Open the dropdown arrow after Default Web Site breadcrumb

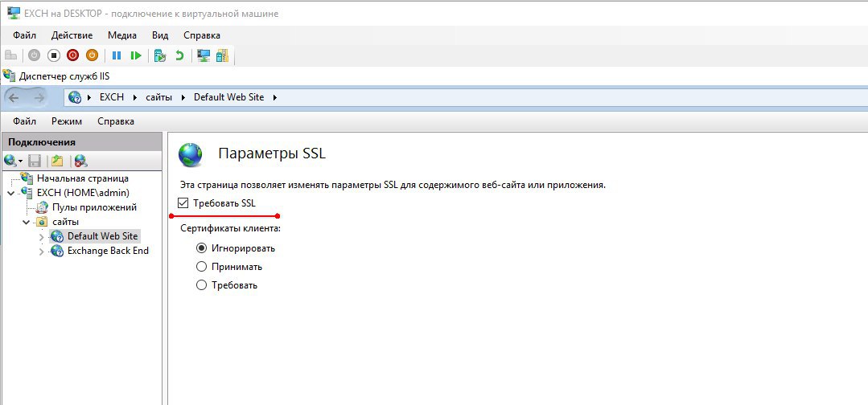click(x=274, y=97)
